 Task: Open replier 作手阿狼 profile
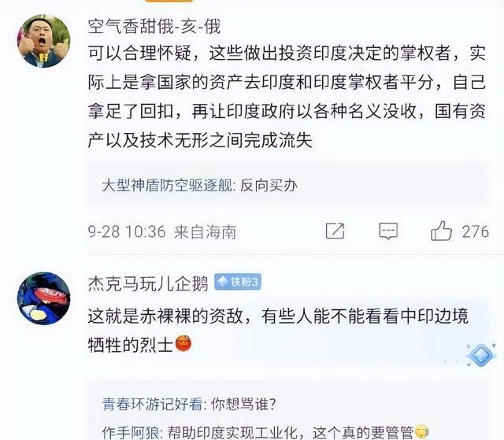131,432
